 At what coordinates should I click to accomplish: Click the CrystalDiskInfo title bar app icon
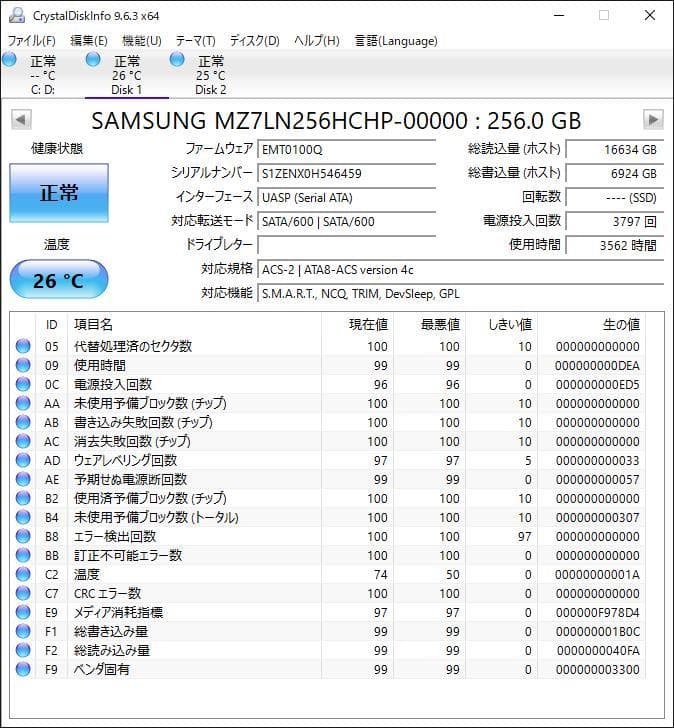coord(17,15)
